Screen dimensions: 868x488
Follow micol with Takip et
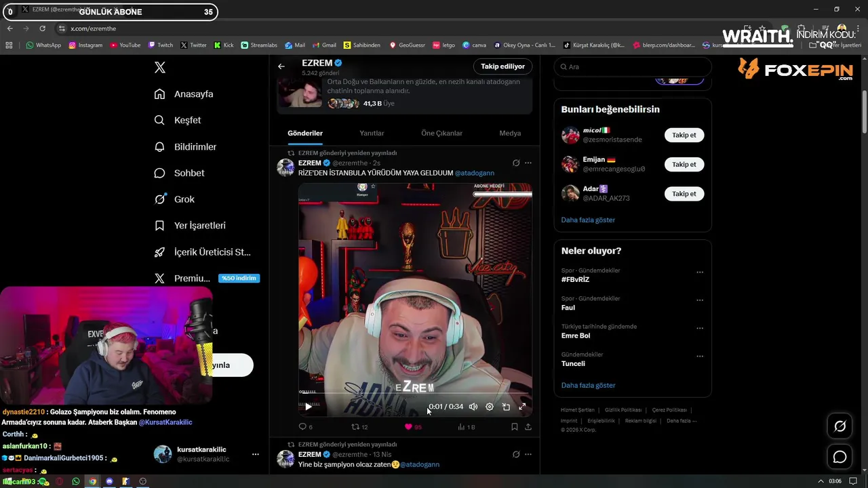point(684,135)
